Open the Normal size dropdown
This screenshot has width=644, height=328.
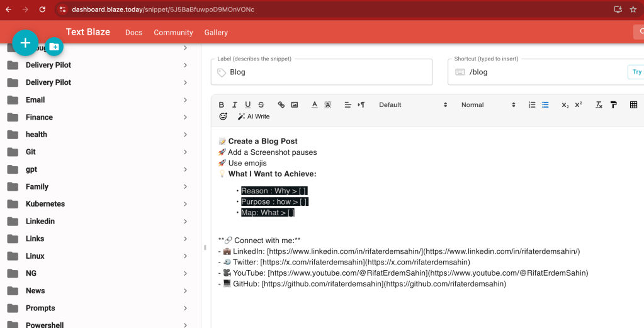coord(487,105)
